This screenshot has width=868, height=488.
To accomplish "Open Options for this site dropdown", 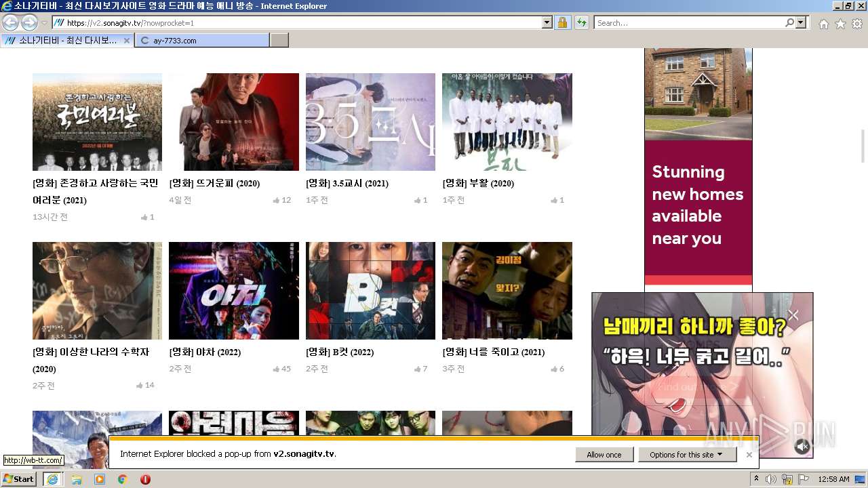I will [687, 455].
